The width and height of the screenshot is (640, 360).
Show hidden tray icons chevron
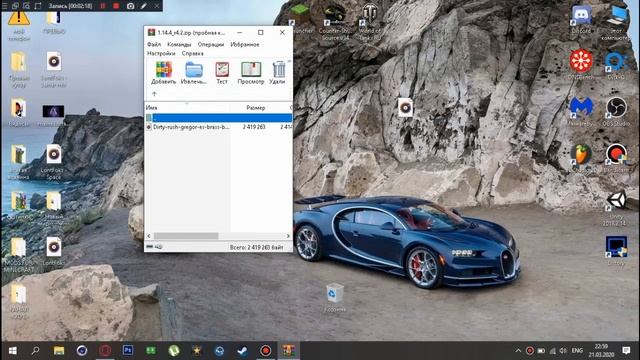point(518,351)
